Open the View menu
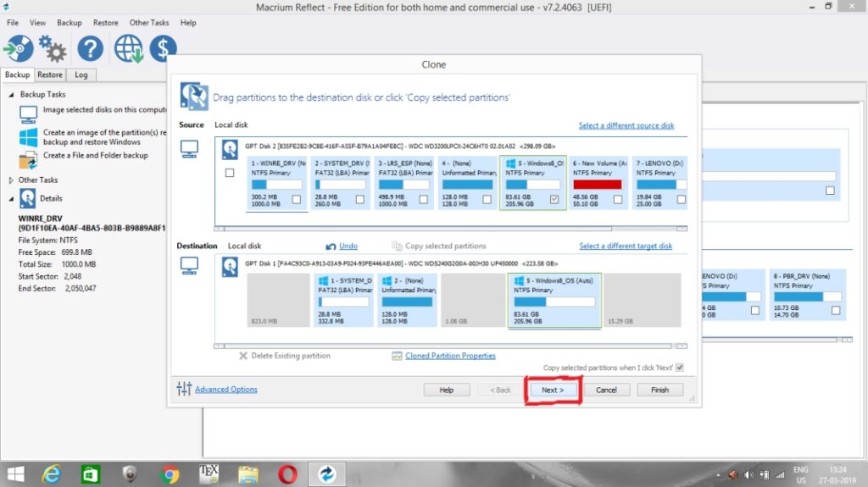 click(37, 23)
